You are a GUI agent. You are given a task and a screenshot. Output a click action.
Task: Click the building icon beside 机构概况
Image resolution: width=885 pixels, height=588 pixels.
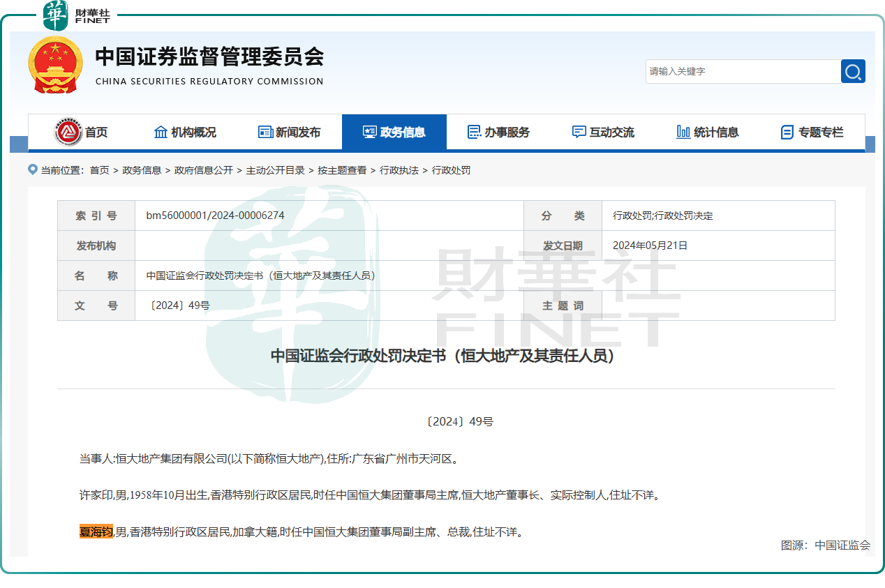pos(161,132)
